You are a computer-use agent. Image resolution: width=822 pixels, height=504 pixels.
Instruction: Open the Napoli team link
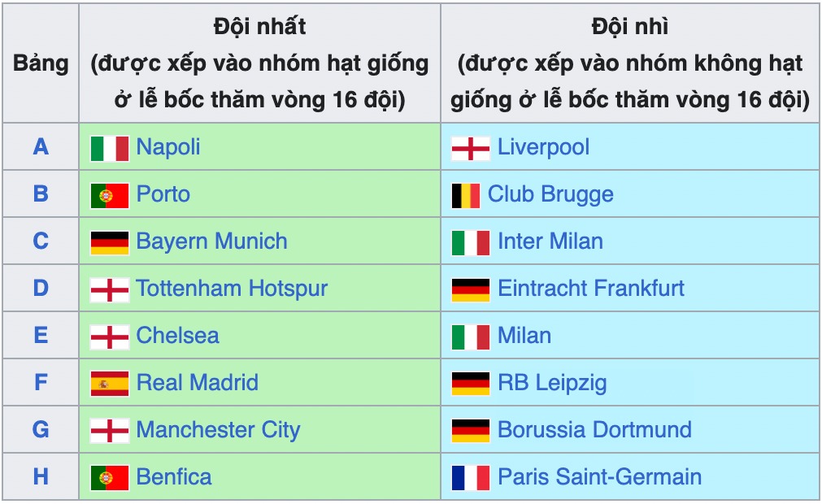(167, 147)
